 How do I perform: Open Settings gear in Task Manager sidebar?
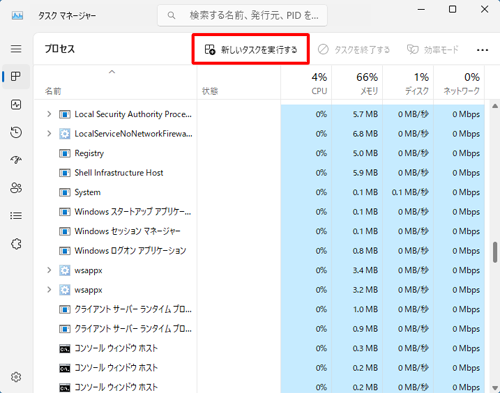pyautogui.click(x=16, y=377)
